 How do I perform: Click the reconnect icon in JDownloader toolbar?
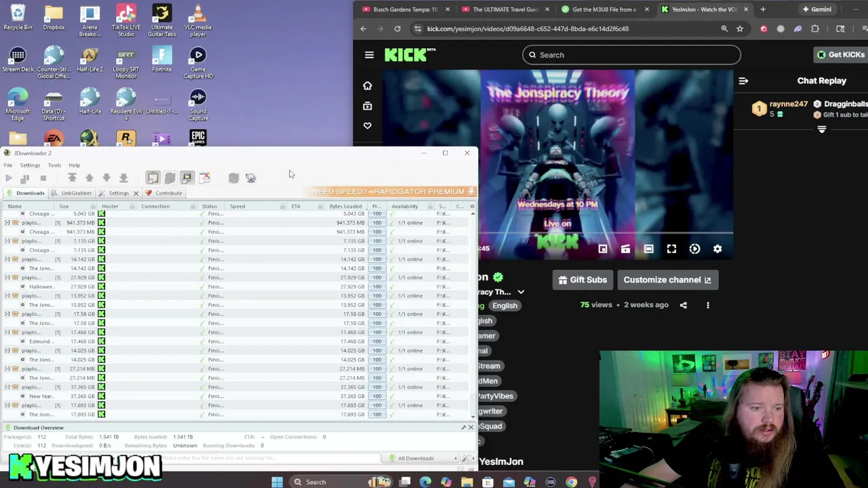point(233,178)
